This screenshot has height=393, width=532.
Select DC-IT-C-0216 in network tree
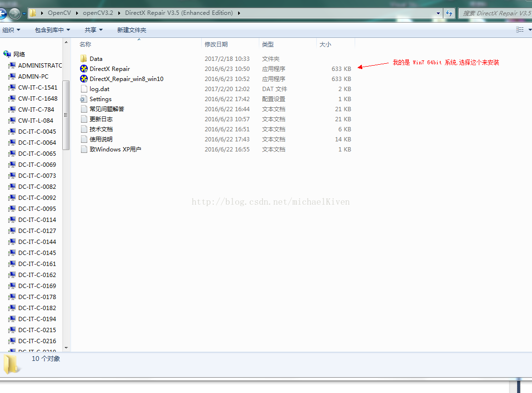37,341
